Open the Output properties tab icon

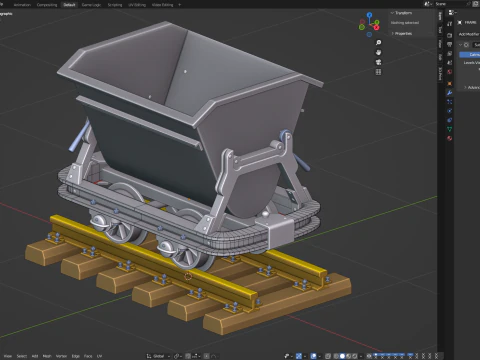point(450,44)
